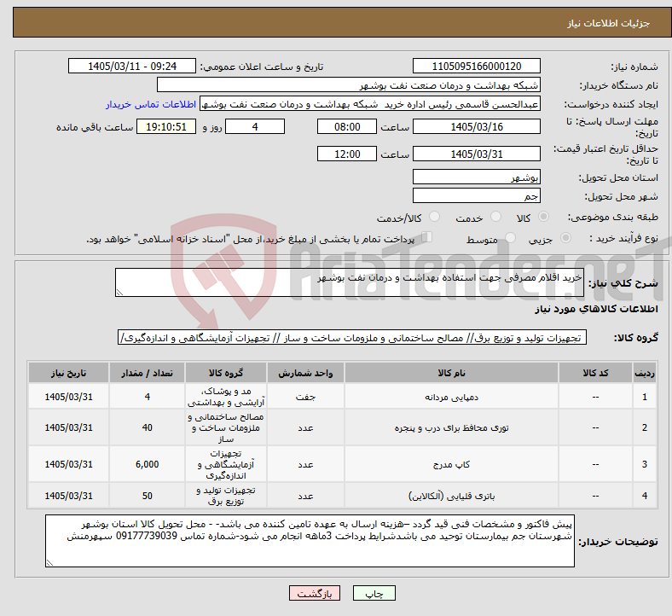Click the delivery city field جم
672x616 pixels.
click(476, 196)
